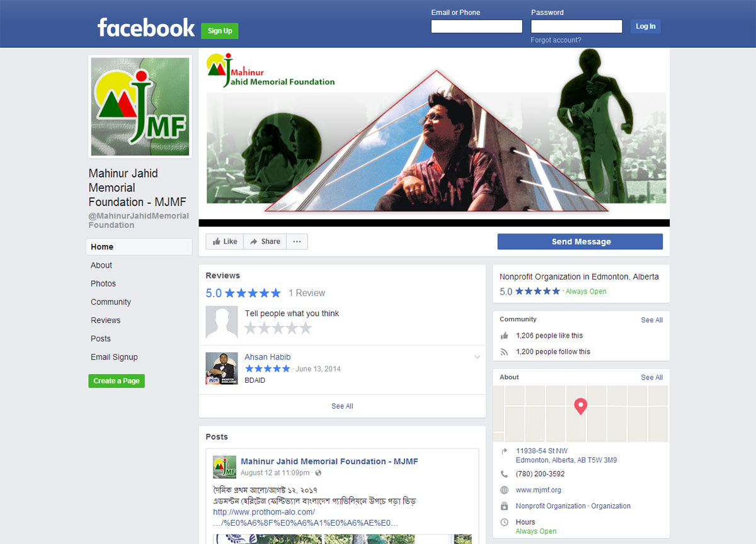Click into the Email or Phone field
The height and width of the screenshot is (544, 756).
click(476, 26)
